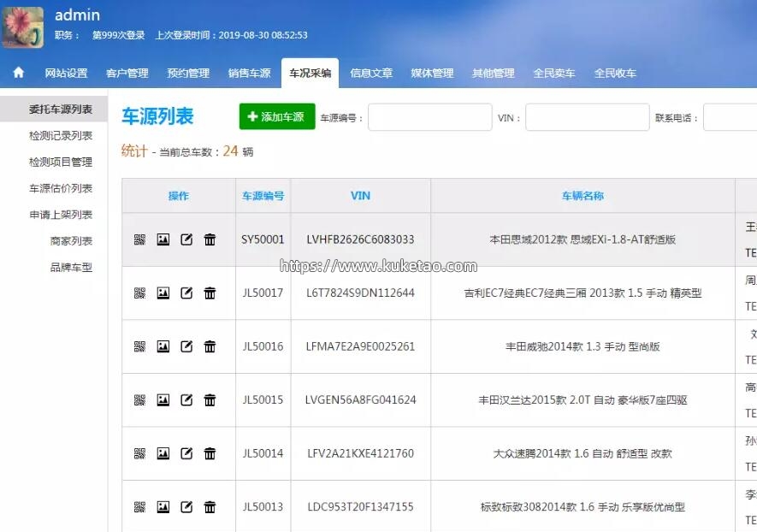Viewport: 757px width, 532px height.
Task: Open QR code for vehicle SY50001
Action: pyautogui.click(x=140, y=239)
